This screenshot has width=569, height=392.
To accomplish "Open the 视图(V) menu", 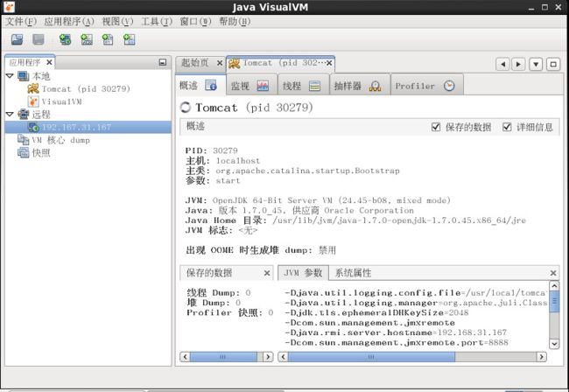I will tap(117, 21).
